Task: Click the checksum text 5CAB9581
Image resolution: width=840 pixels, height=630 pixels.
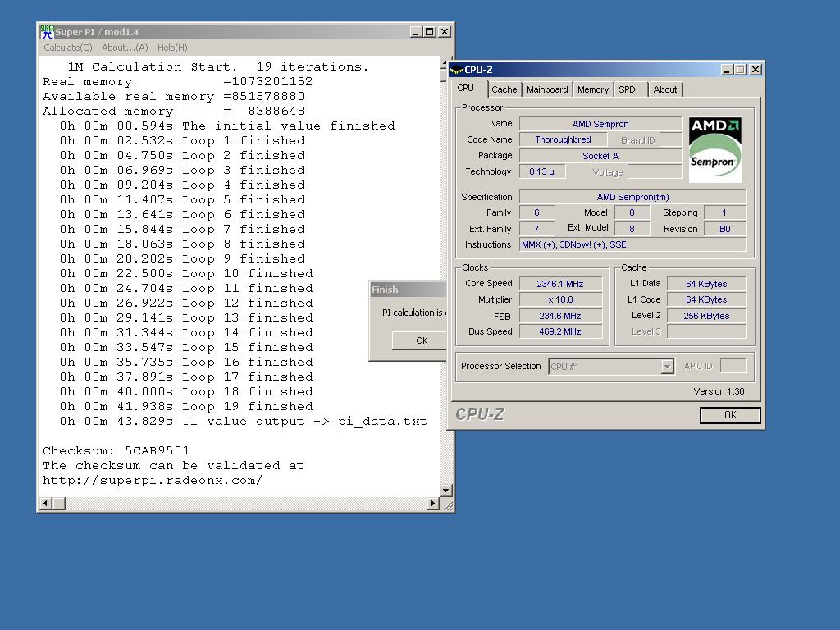Action: [x=157, y=450]
